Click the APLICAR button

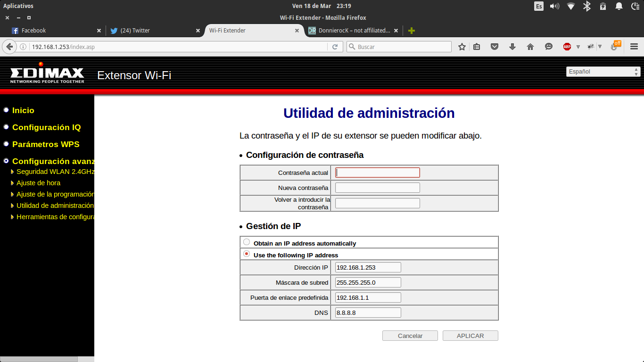470,335
